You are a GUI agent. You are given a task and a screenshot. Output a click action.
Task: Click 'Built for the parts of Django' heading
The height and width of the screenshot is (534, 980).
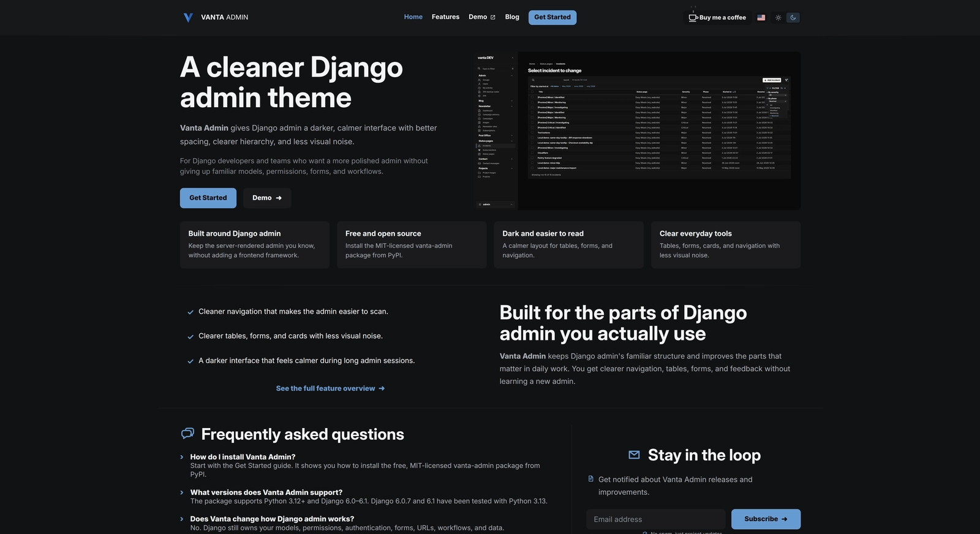click(x=624, y=323)
